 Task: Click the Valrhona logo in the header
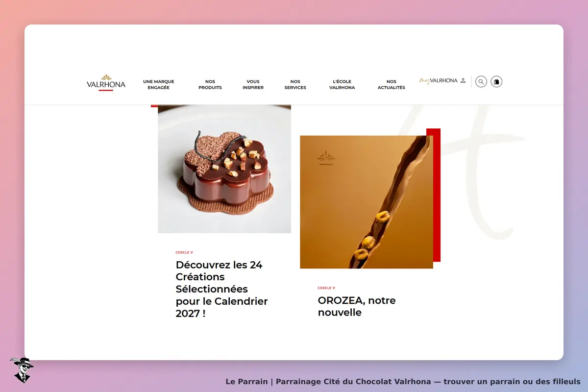point(106,82)
